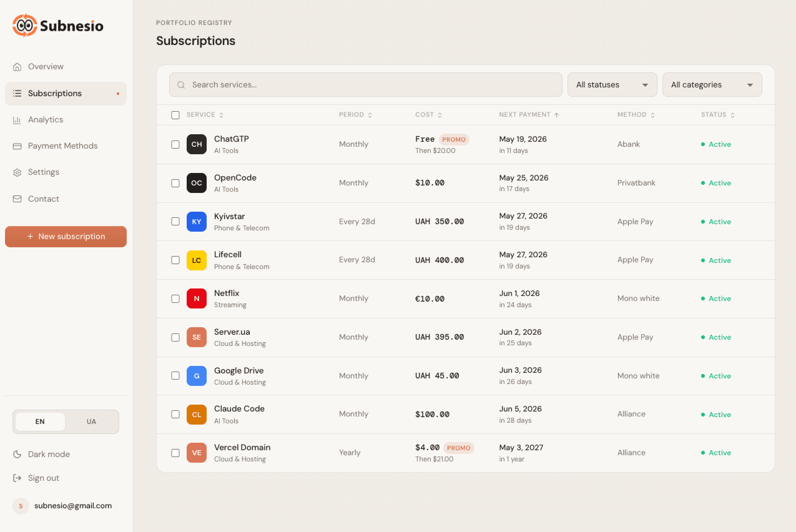Click Abank method in ChatGTP row
Screen dimensions: 796x532
tap(628, 144)
